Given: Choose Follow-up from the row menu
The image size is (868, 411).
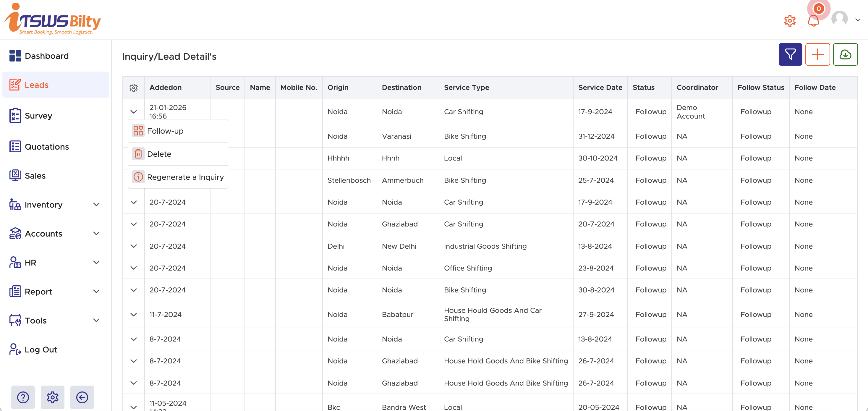Looking at the screenshot, I should tap(165, 131).
